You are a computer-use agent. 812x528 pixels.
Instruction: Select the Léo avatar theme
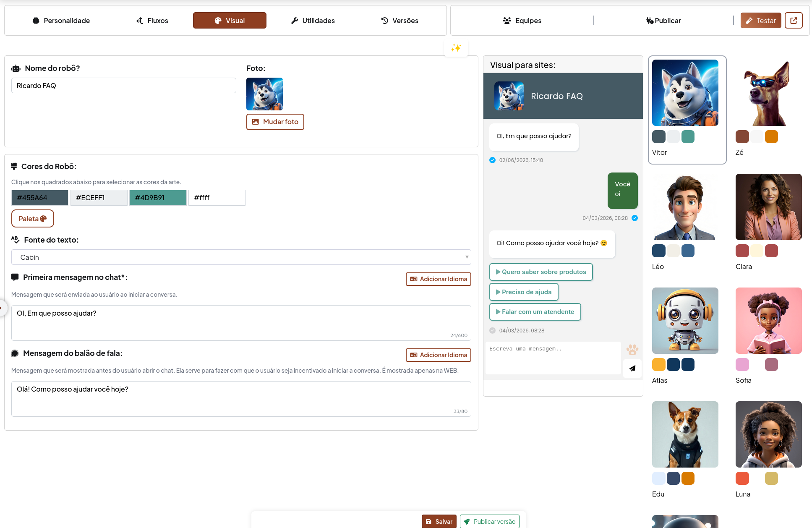tap(685, 207)
